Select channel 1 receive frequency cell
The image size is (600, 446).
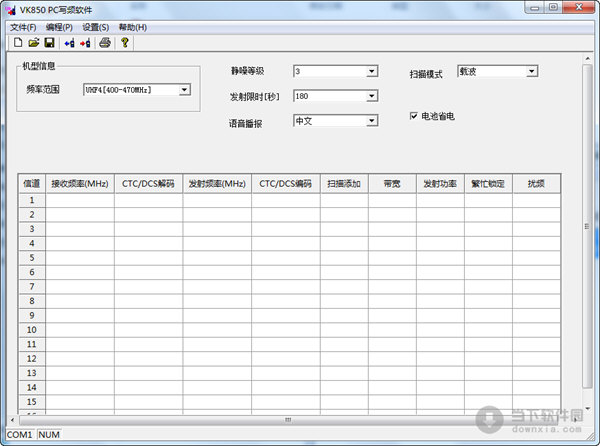(x=80, y=200)
